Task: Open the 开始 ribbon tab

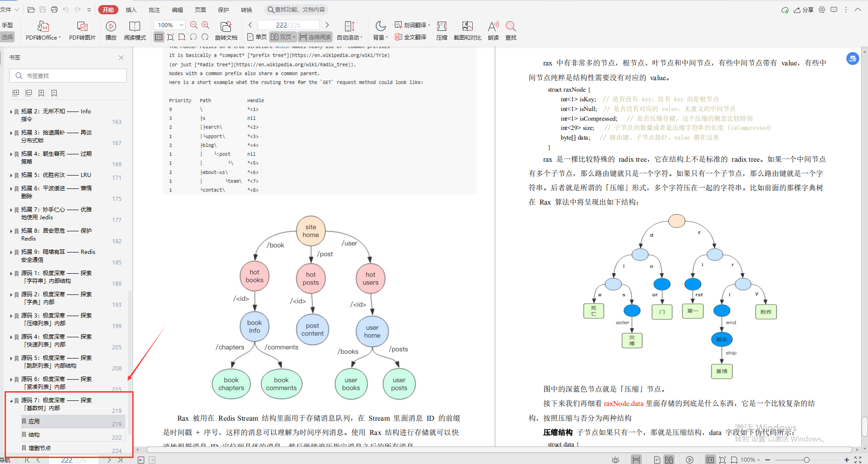Action: tap(108, 10)
